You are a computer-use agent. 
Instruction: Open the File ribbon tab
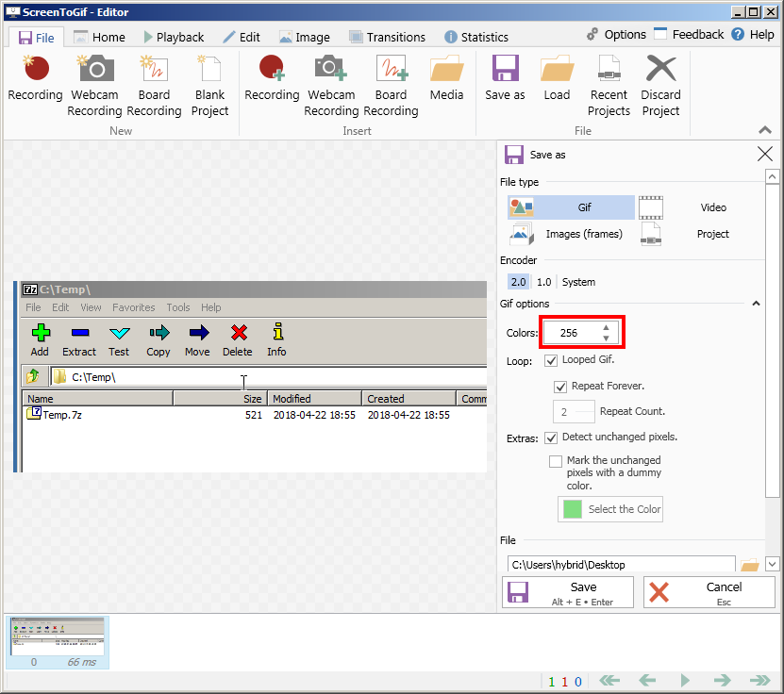coord(37,38)
